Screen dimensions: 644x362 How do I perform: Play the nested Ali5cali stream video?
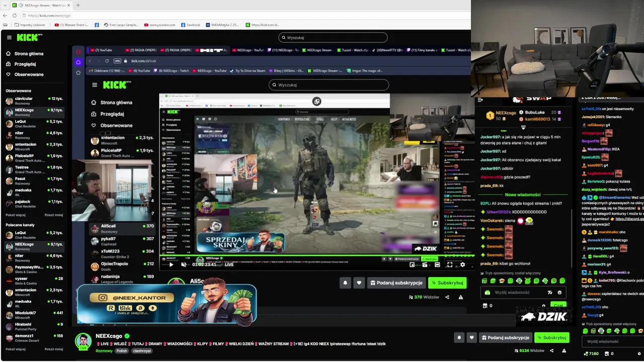coord(171,264)
